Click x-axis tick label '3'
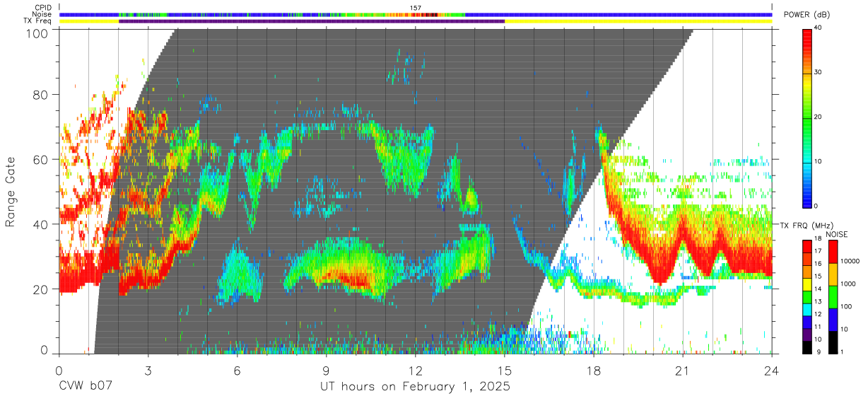Viewport: 868px width, 401px height. coord(148,371)
